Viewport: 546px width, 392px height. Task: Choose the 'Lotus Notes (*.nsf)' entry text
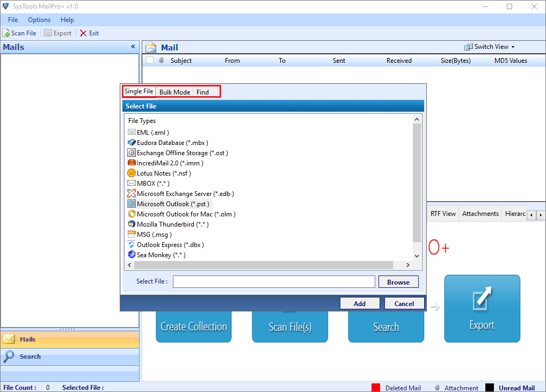click(164, 173)
